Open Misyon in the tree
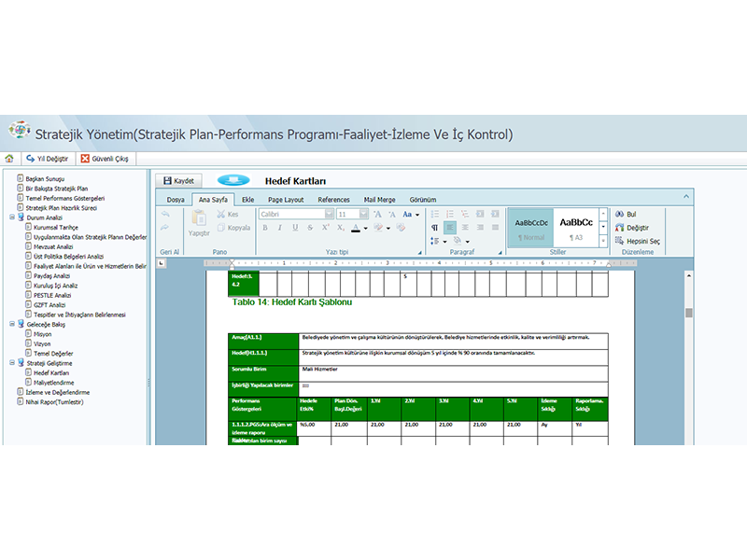The height and width of the screenshot is (560, 747). [42, 334]
